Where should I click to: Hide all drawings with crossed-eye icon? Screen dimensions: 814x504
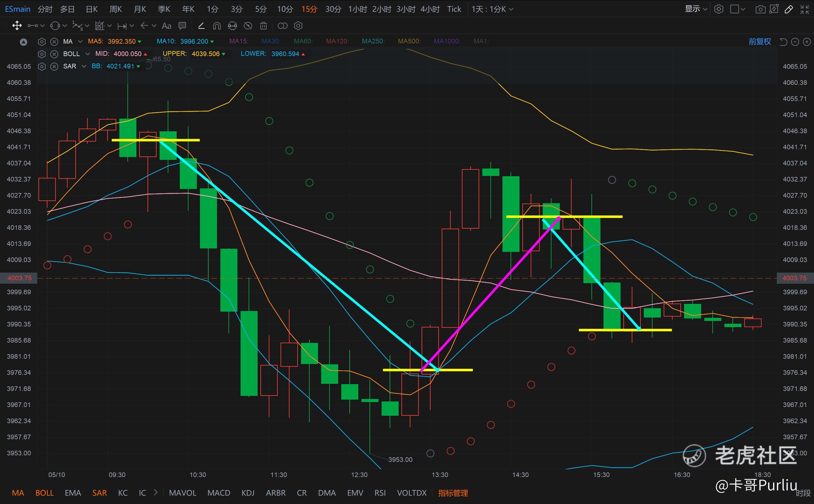[x=248, y=26]
